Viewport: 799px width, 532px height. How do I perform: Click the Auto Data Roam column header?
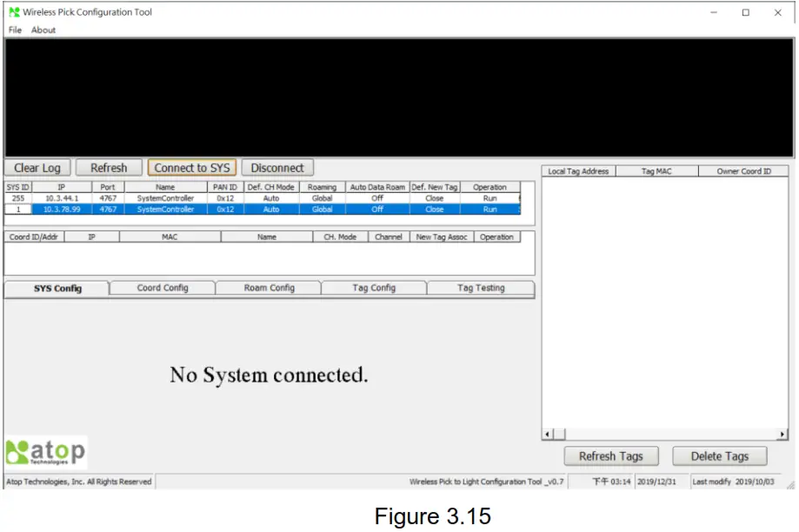377,187
